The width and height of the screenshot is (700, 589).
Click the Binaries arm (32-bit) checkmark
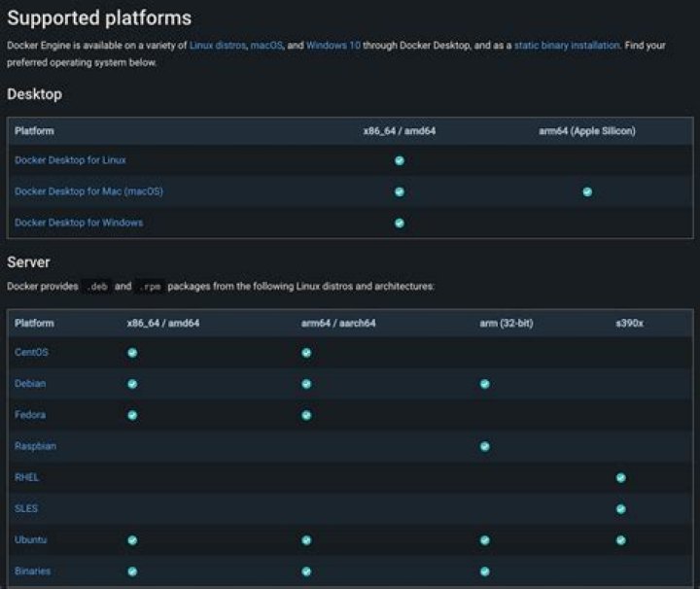pos(485,572)
